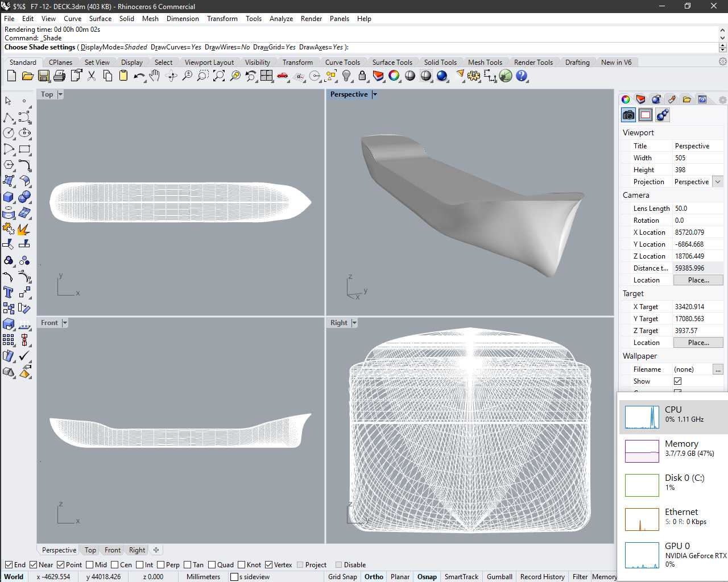Click the Lock padlock icon

tap(362, 76)
